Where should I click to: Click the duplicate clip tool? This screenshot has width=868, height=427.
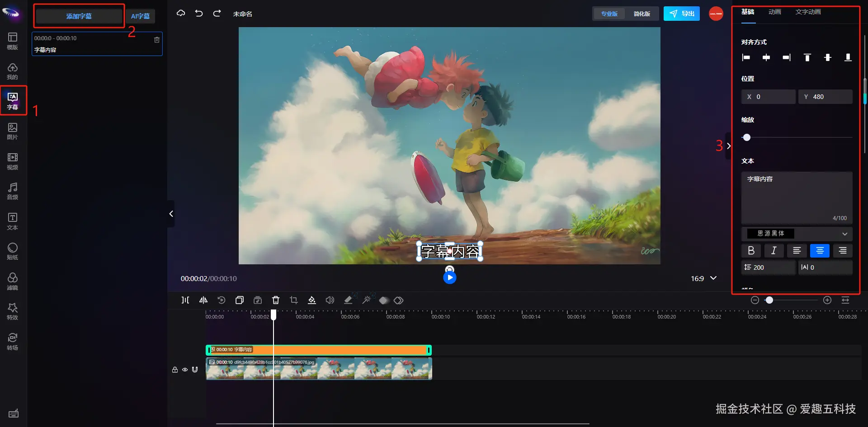coord(240,300)
